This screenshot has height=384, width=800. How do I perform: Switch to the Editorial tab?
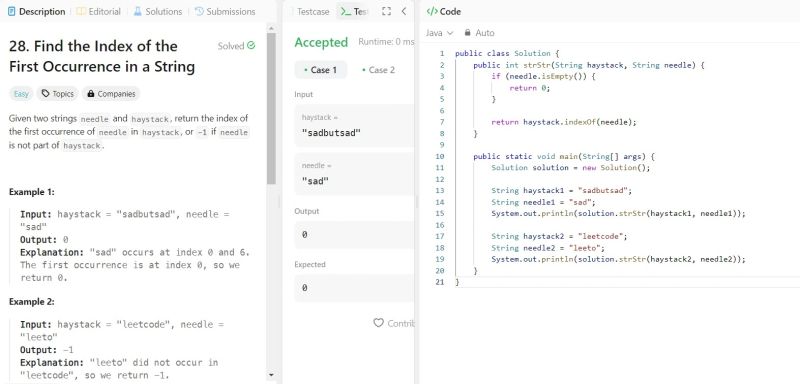click(x=98, y=11)
